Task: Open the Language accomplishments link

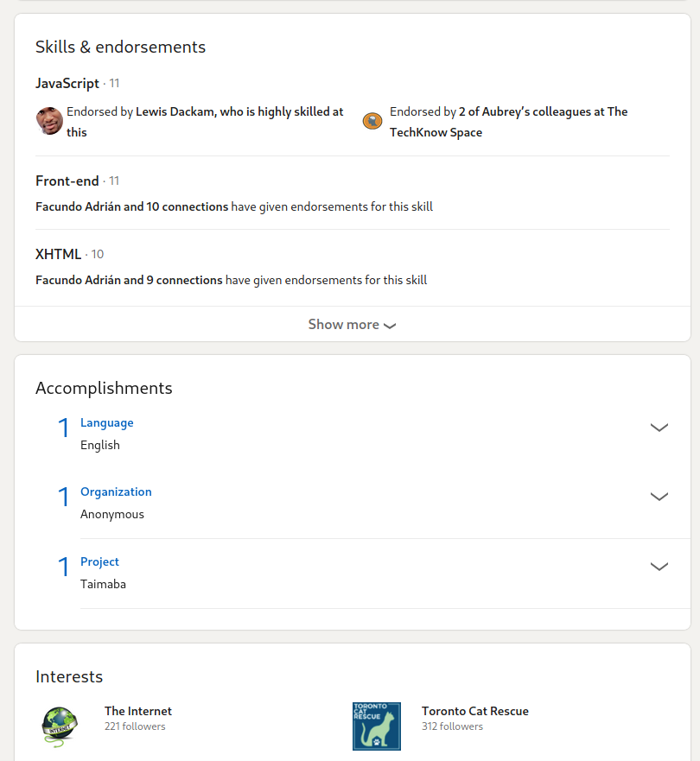Action: [x=107, y=422]
